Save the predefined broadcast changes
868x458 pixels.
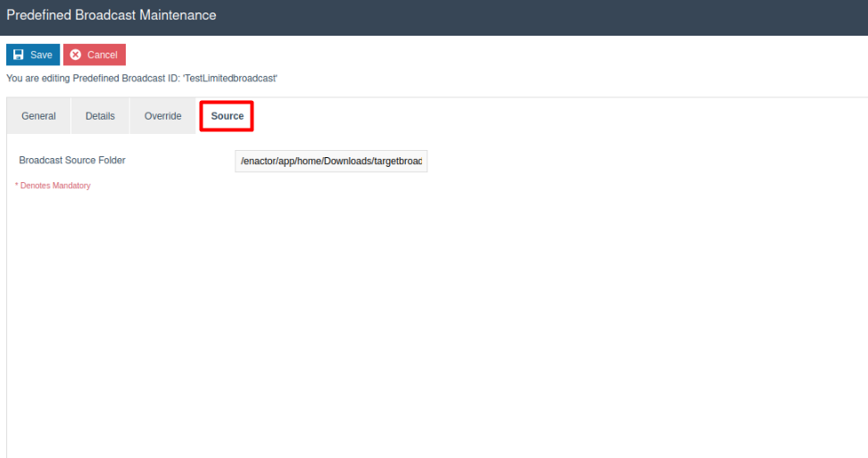coord(33,54)
